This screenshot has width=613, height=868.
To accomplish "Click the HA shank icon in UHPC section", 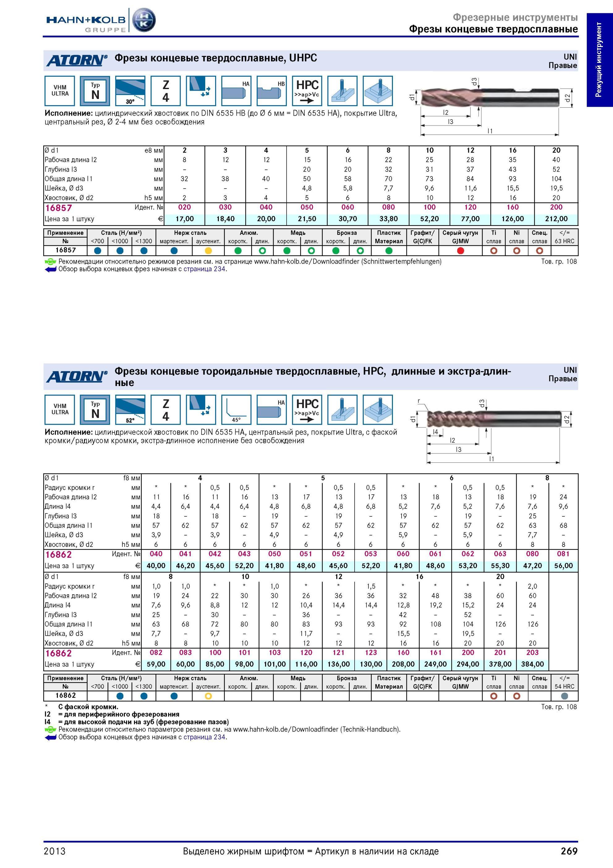I will [236, 91].
